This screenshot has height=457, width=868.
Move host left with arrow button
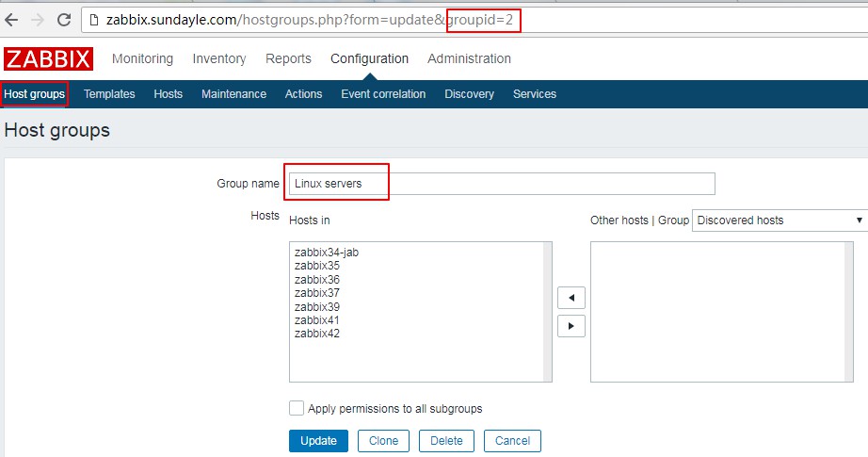tap(571, 298)
